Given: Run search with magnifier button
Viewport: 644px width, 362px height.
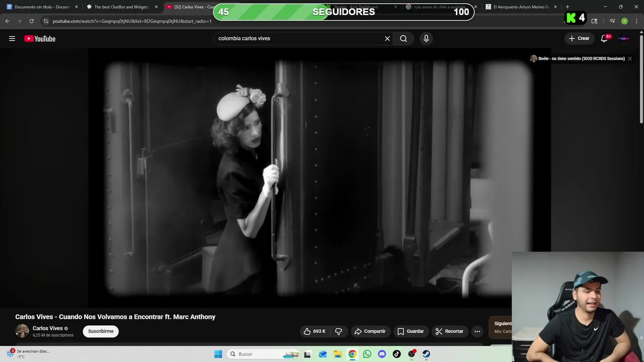Looking at the screenshot, I should coord(404,38).
